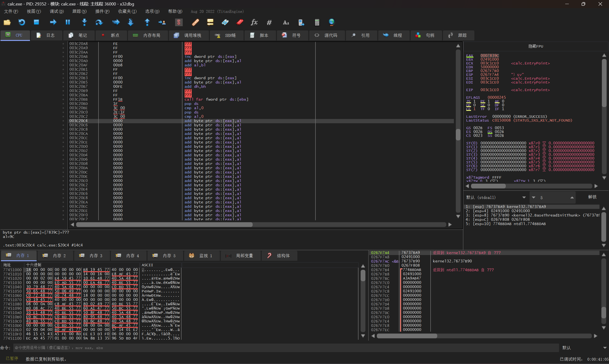Click the 解锁 unlock button
The image size is (609, 364).
pos(592,197)
